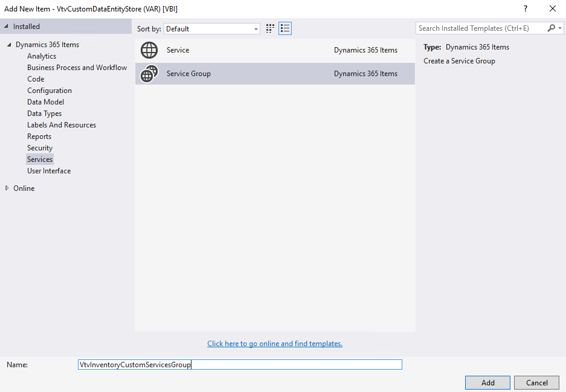Select Data Model category

(x=45, y=102)
